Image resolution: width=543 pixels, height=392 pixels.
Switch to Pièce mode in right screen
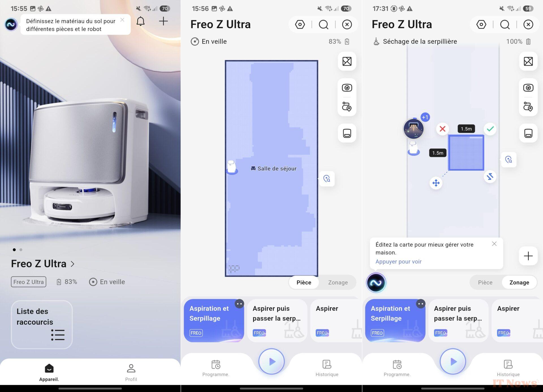click(x=485, y=282)
